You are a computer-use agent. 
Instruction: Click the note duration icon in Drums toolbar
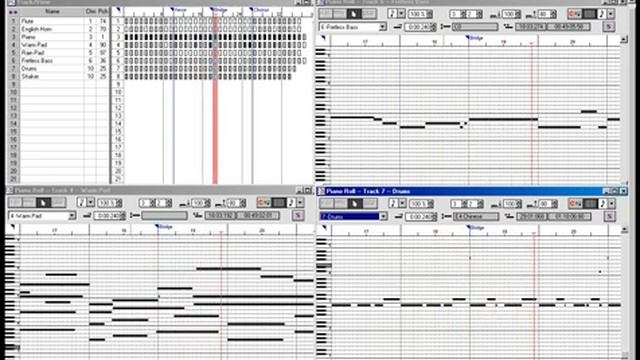click(392, 203)
